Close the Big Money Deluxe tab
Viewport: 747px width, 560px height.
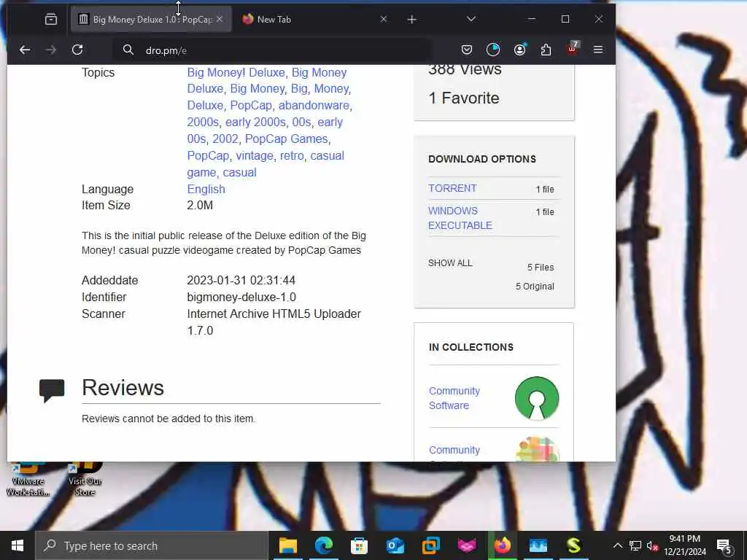220,19
